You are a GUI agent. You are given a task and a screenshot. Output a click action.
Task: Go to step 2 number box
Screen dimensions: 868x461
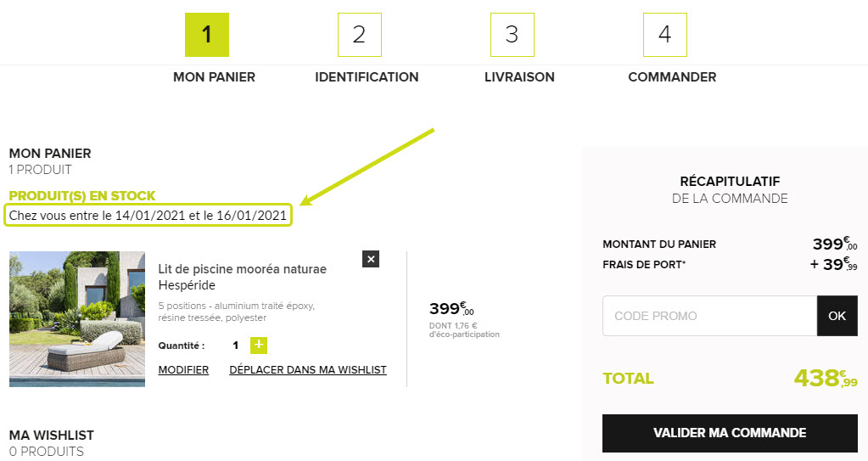pyautogui.click(x=360, y=35)
